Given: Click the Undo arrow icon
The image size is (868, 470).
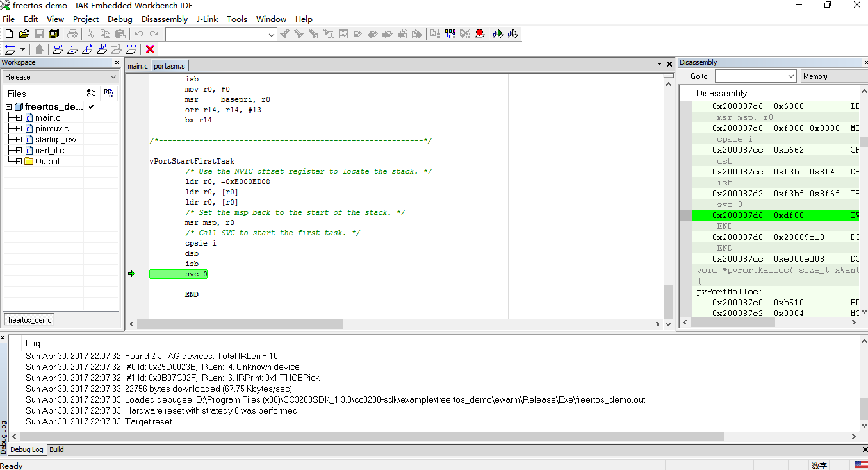Looking at the screenshot, I should click(139, 34).
